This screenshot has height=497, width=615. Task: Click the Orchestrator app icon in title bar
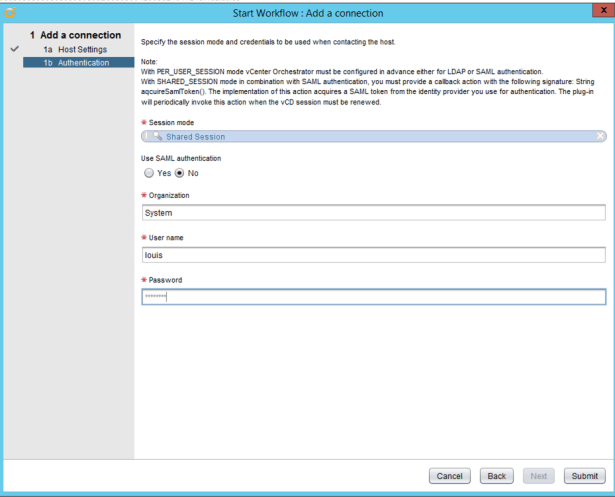pos(10,13)
